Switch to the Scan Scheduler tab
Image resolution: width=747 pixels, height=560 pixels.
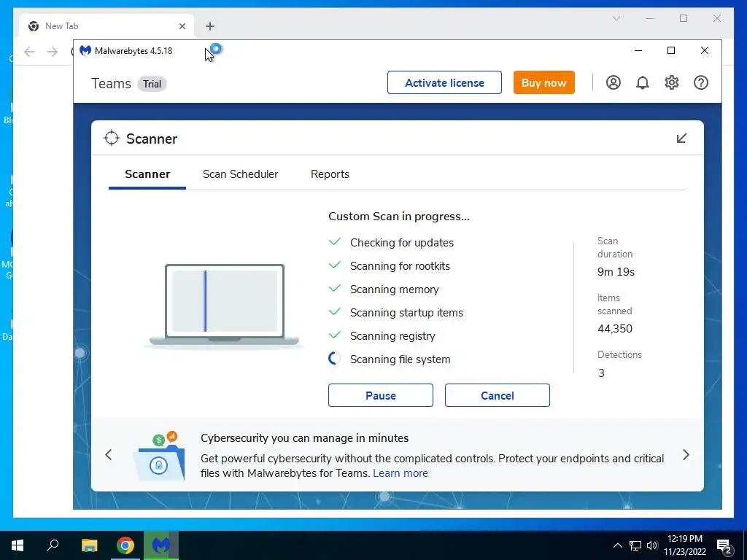(x=240, y=174)
